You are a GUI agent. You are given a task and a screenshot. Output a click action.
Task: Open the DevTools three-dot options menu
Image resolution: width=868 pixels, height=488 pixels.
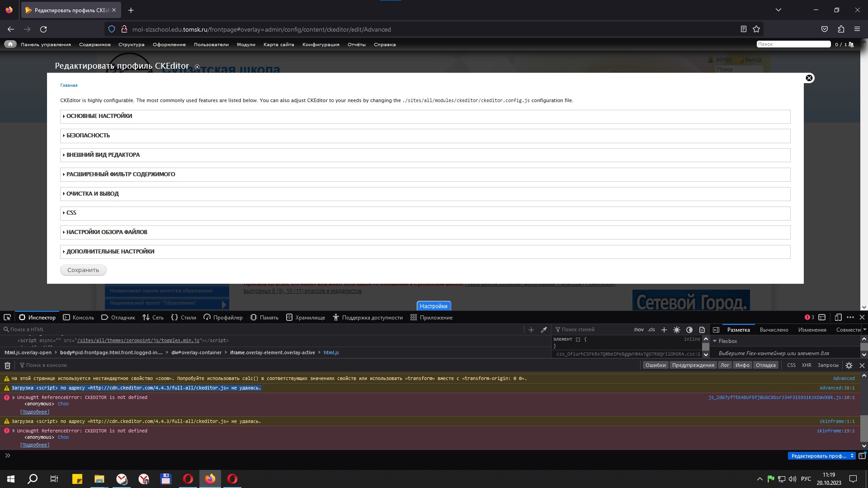point(850,317)
